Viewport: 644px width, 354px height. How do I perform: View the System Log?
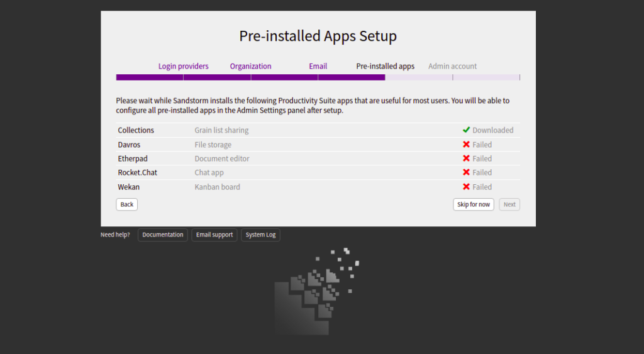pyautogui.click(x=260, y=235)
